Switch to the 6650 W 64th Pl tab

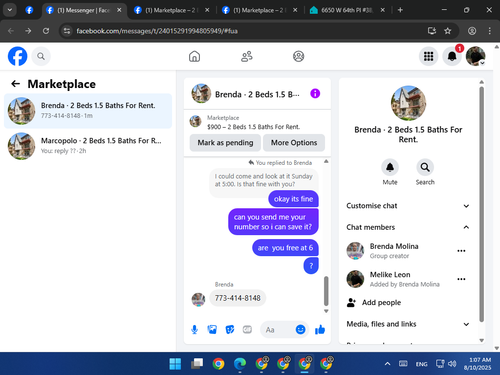(347, 10)
